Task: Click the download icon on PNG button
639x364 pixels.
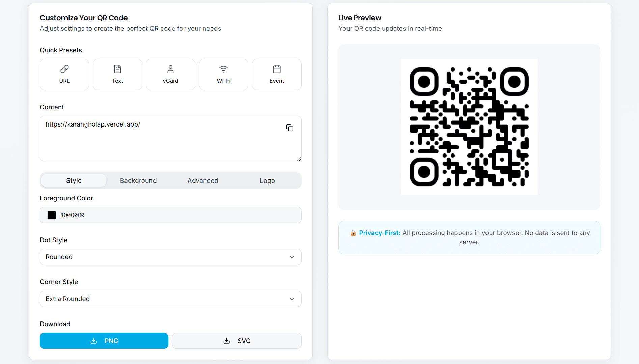Action: coord(93,341)
